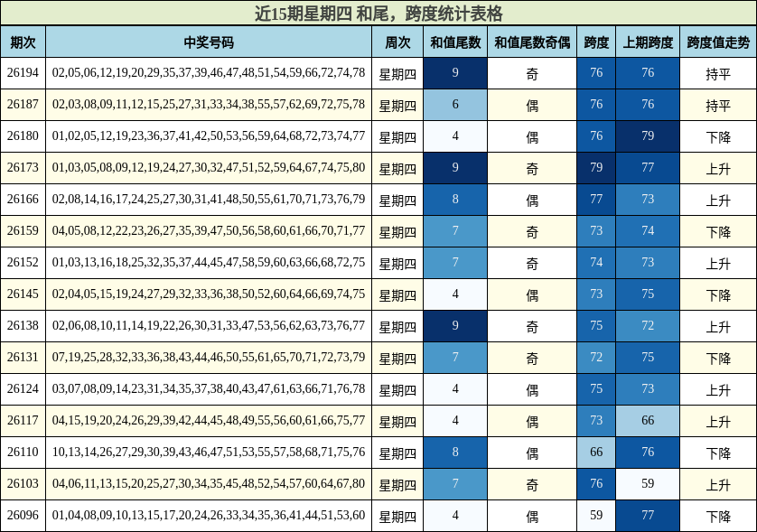Screen dimensions: 757x532
Task: Click 和值尾数 cell 4 in row 26145
Action: pyautogui.click(x=455, y=294)
